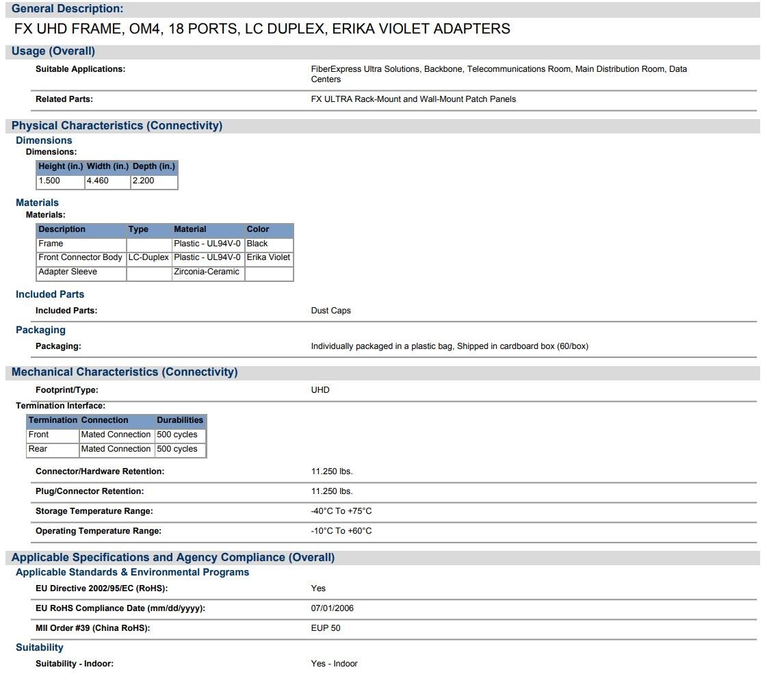Select the Black color cell
The width and height of the screenshot is (767, 700).
(x=269, y=244)
